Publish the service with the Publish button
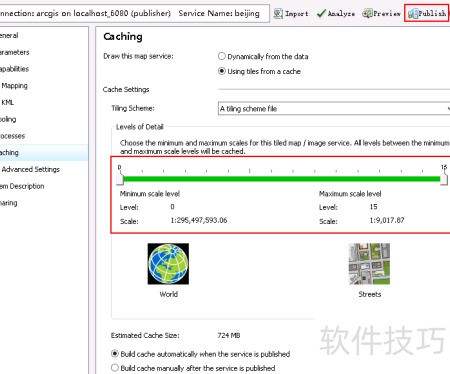The height and width of the screenshot is (374, 450). (427, 14)
